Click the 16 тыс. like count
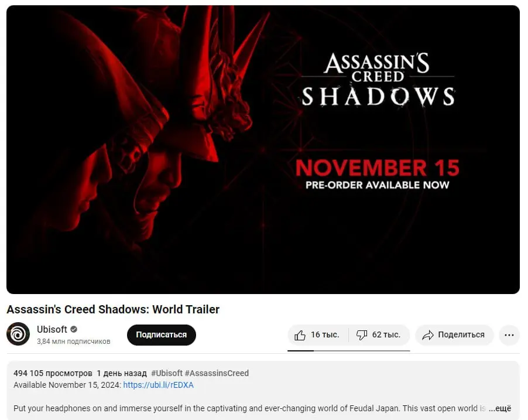This screenshot has height=420, width=528. [x=325, y=334]
